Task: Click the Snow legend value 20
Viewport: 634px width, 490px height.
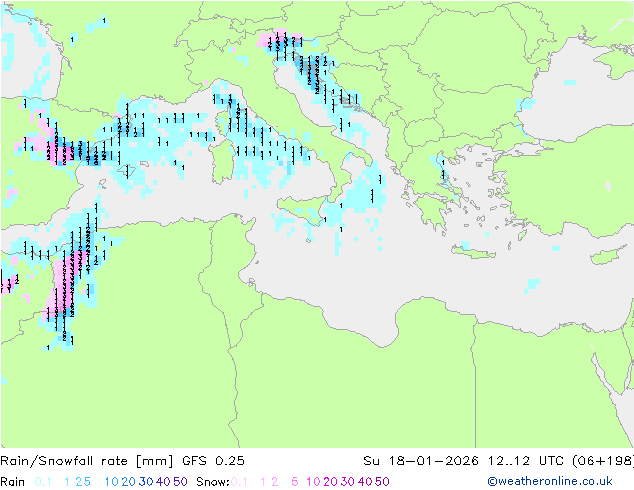Action: (x=330, y=482)
